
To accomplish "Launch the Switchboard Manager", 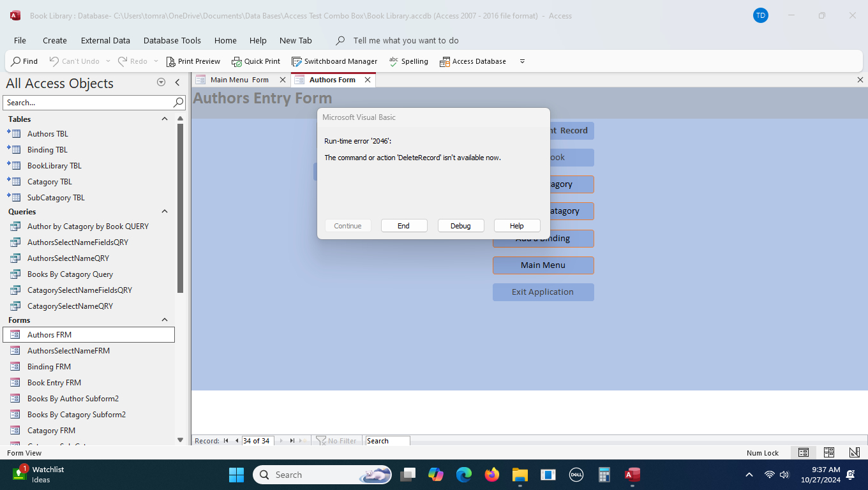I will [334, 61].
